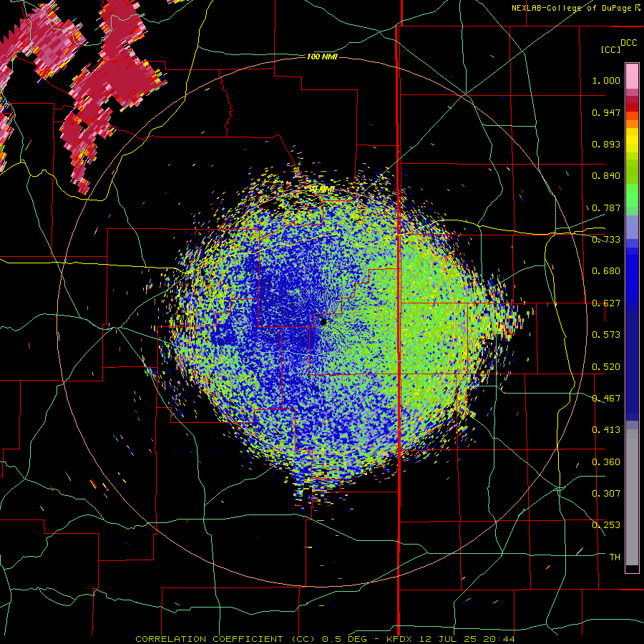Click the 12 JUL 25 date
The image size is (644, 644).
click(449, 639)
